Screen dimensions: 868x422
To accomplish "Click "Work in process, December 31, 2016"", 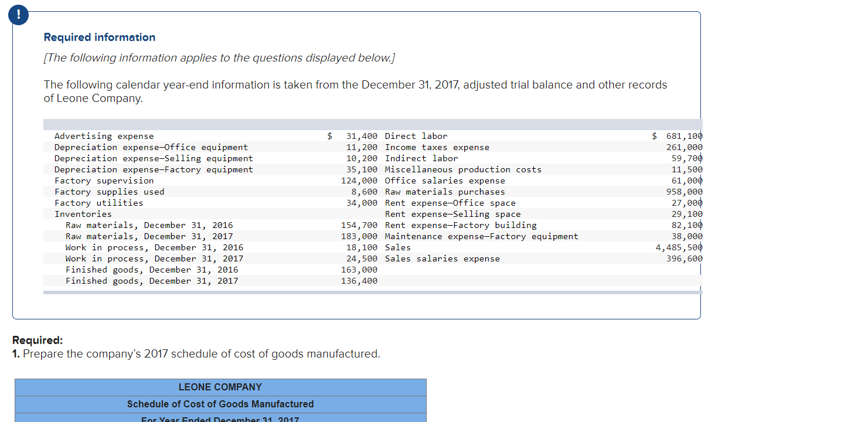I will [155, 247].
